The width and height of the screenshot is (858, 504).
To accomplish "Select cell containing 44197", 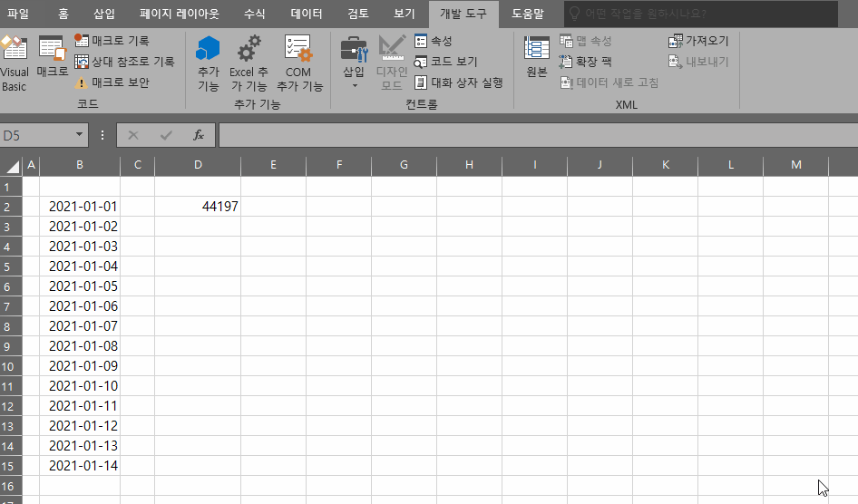I will click(198, 207).
